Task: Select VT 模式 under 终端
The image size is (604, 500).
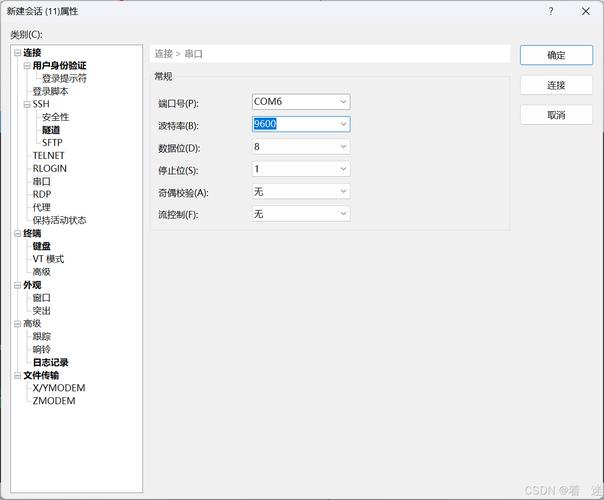Action: point(48,259)
